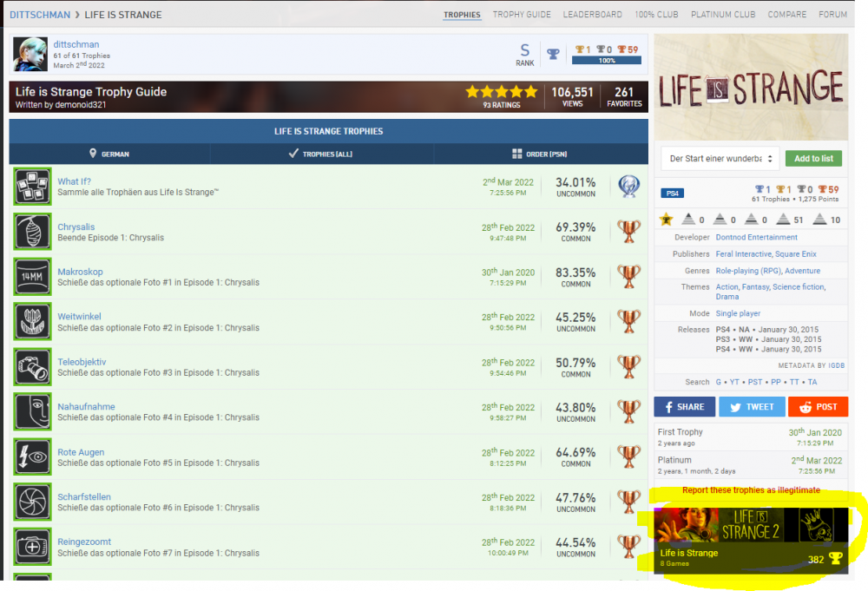The height and width of the screenshot is (591, 868).
Task: Open the Leaderboard tab
Action: [592, 15]
